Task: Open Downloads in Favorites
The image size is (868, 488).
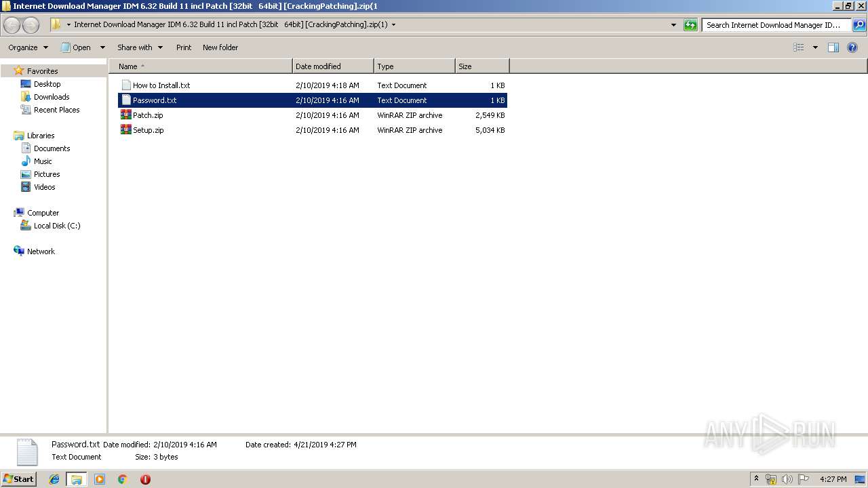Action: [x=52, y=97]
